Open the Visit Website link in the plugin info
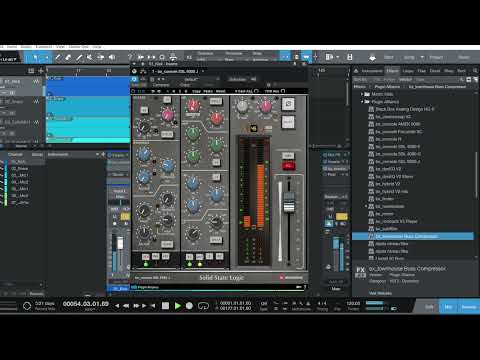Image resolution: width=480 pixels, height=360 pixels. 380,293
